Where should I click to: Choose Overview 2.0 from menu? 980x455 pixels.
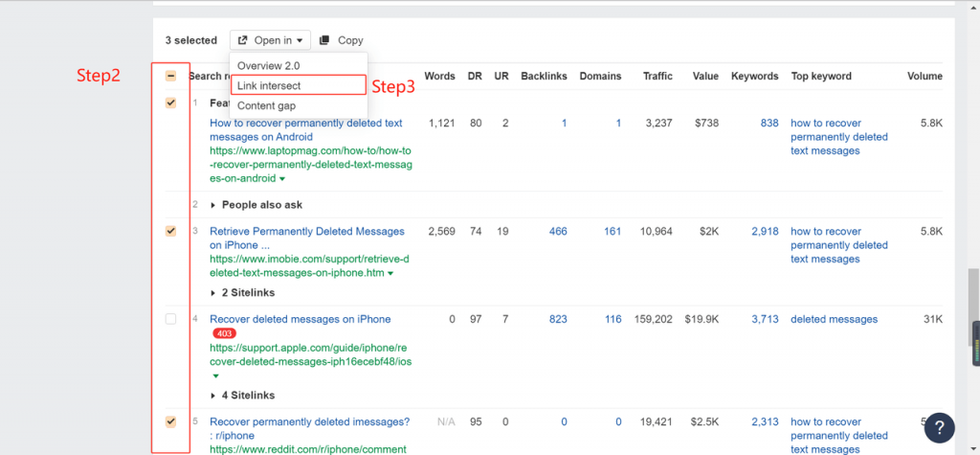click(269, 66)
